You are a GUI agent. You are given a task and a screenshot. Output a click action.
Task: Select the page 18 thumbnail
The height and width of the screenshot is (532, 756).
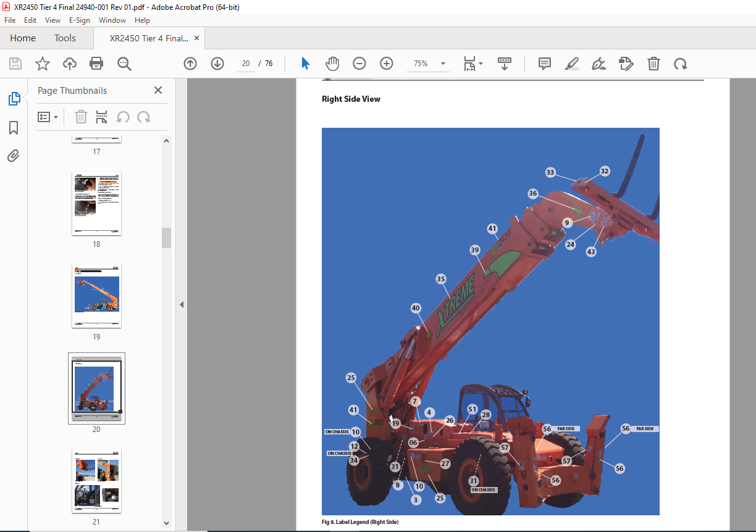pyautogui.click(x=96, y=204)
